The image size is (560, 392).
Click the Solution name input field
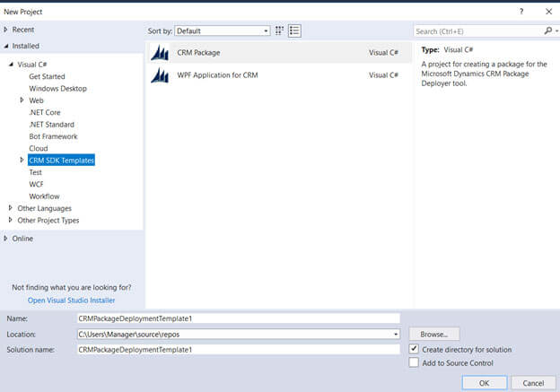click(239, 350)
